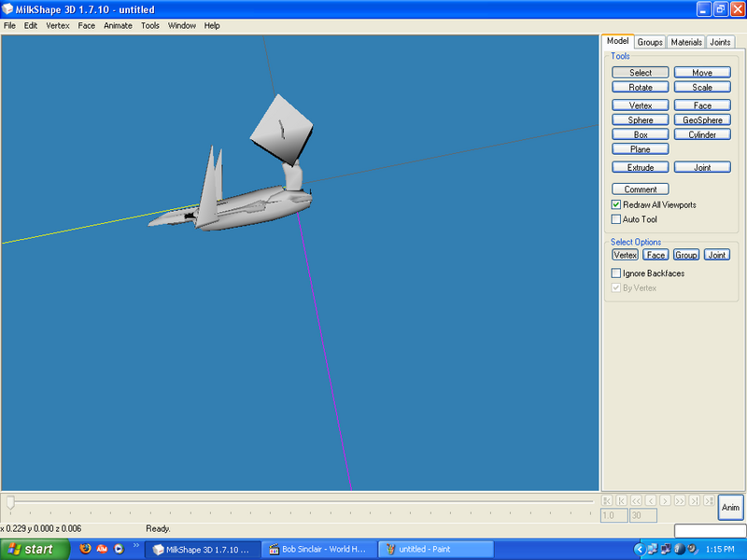
Task: Click the empty status bar input box
Action: pyautogui.click(x=710, y=530)
